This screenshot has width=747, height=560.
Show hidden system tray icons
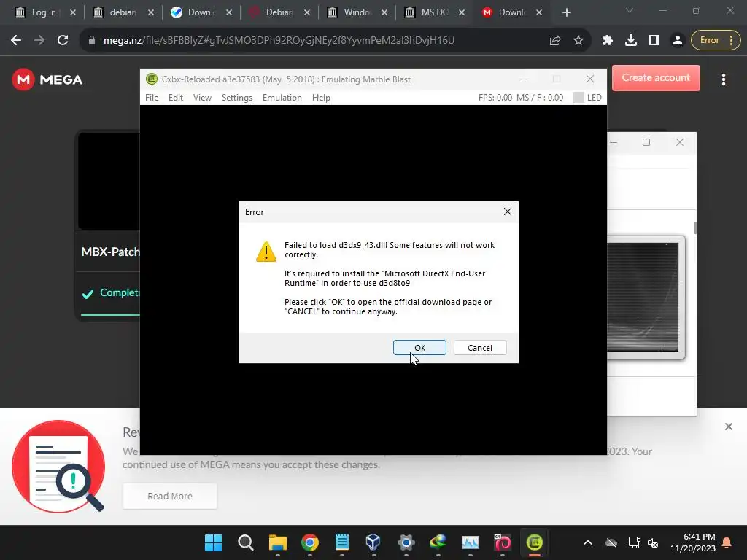point(588,542)
